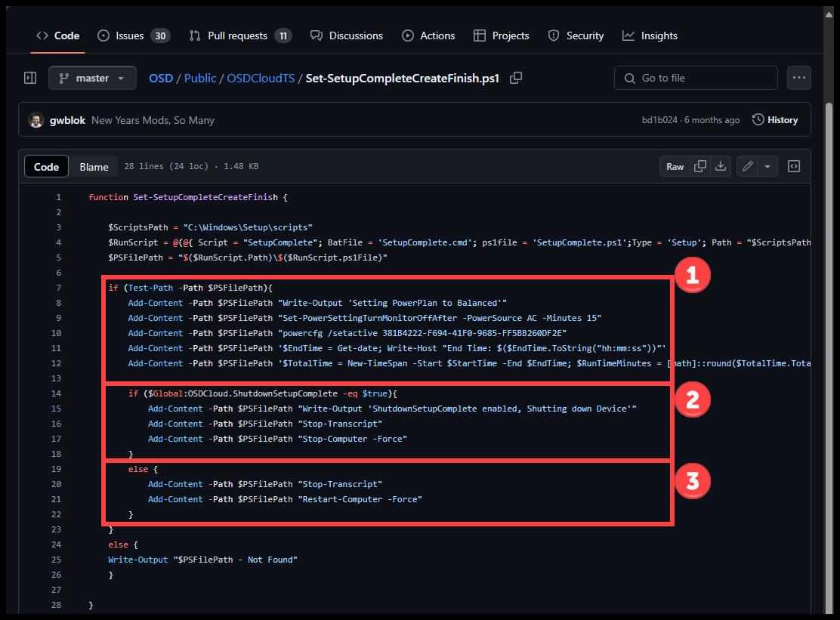
Task: Click the Go to file search field
Action: pyautogui.click(x=696, y=78)
